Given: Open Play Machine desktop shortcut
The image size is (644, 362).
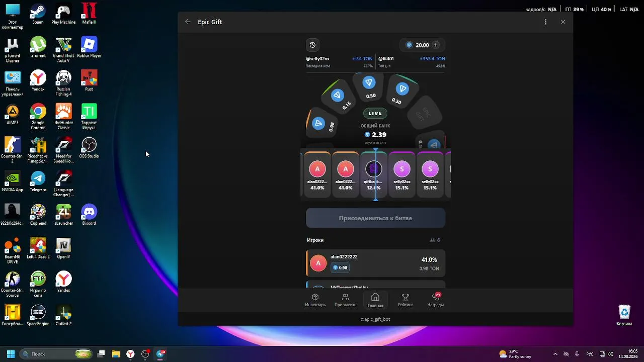Looking at the screenshot, I should (x=63, y=14).
